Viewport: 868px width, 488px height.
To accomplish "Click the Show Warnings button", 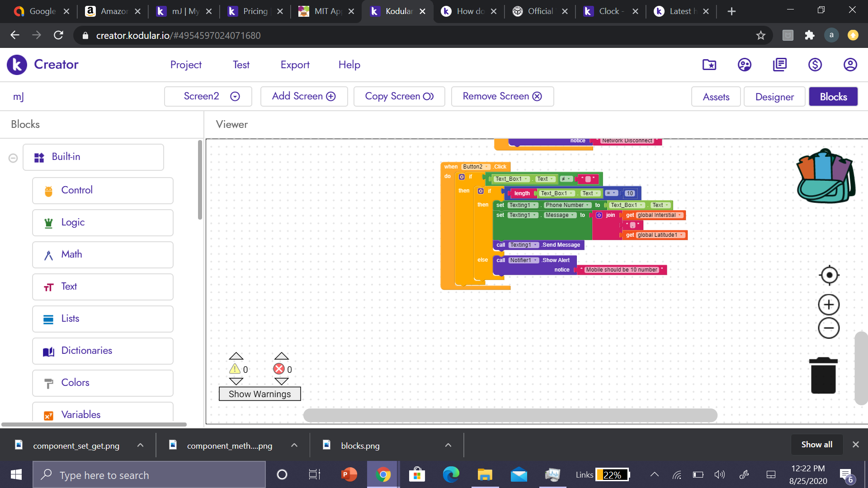I will [x=259, y=394].
